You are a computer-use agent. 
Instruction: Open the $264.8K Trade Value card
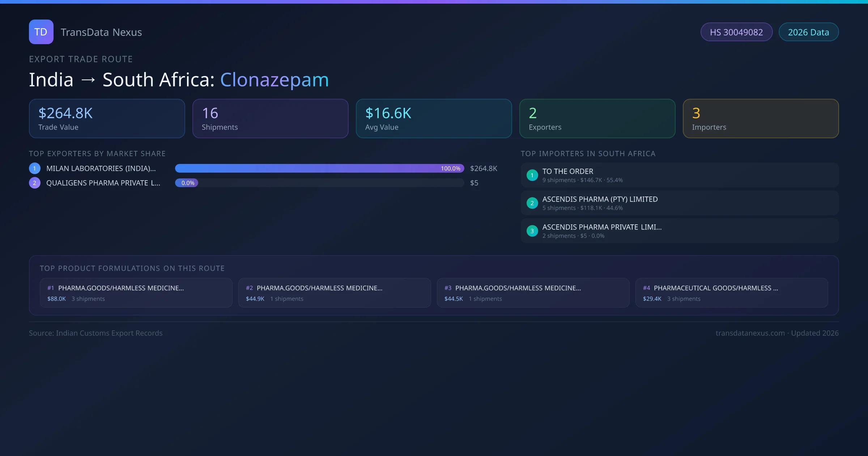(107, 119)
